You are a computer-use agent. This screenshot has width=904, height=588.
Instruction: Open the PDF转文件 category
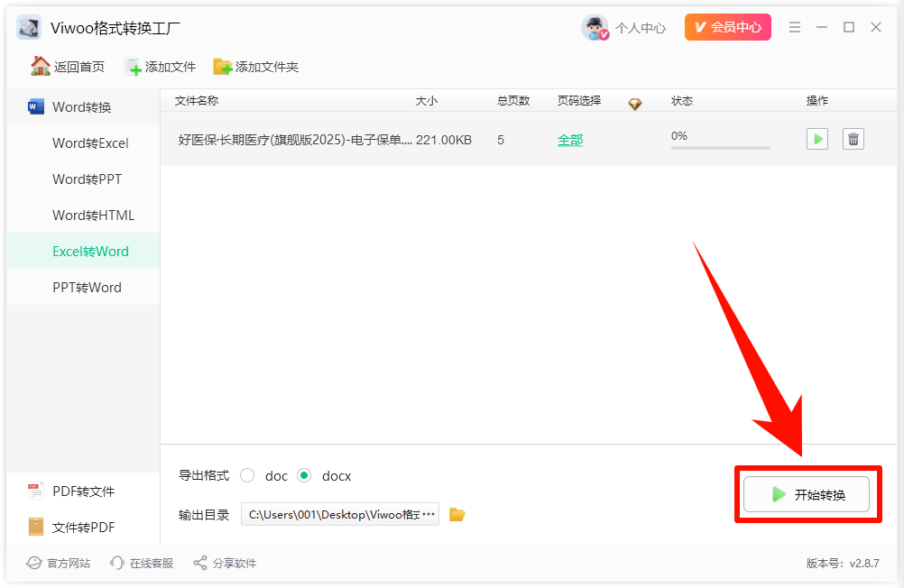click(83, 492)
